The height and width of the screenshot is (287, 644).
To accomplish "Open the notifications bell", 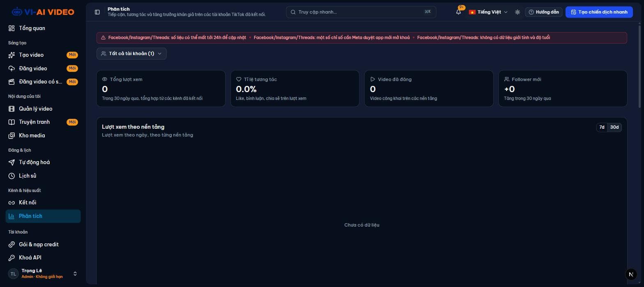I will (x=459, y=12).
